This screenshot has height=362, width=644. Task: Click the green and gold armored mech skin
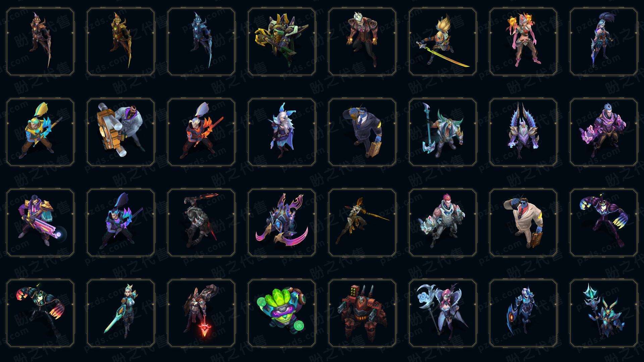click(282, 42)
